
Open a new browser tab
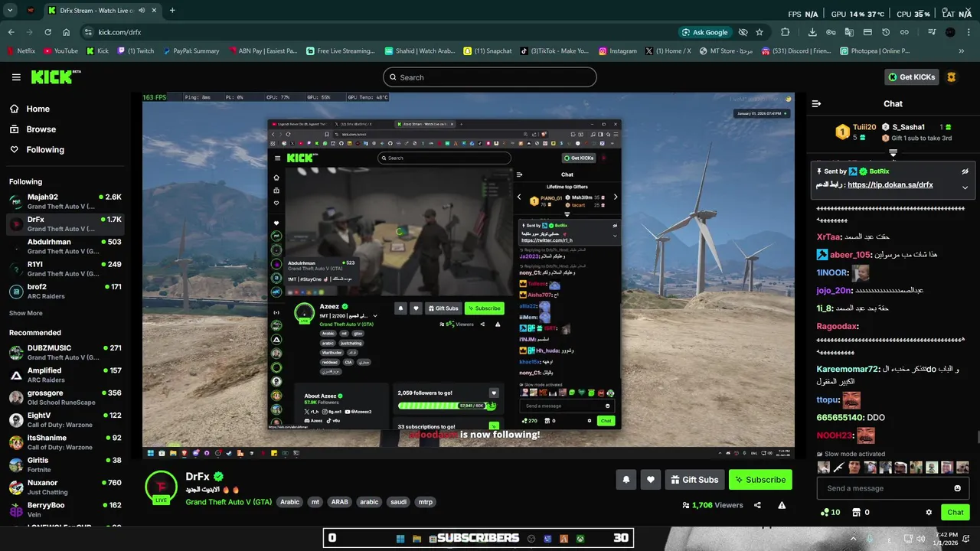[172, 11]
